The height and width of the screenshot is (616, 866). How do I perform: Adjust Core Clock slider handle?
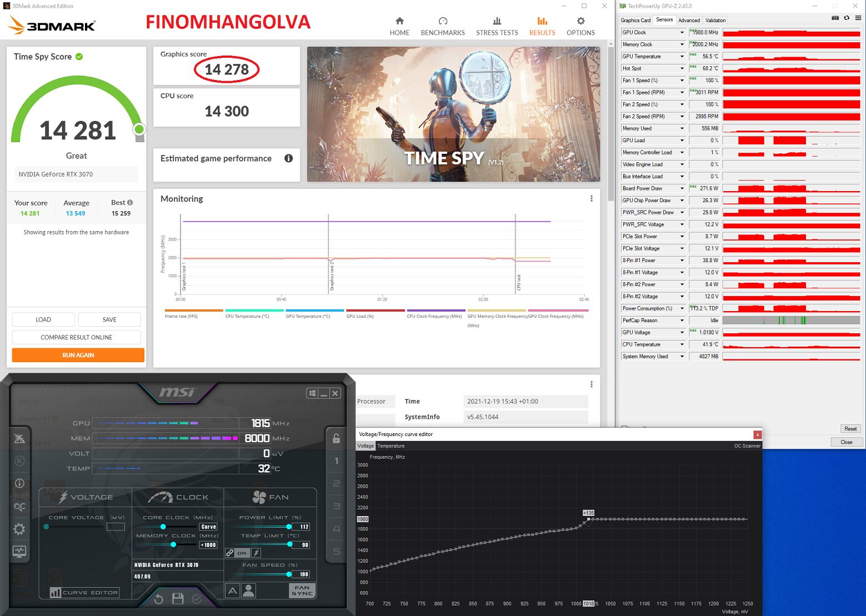(163, 527)
